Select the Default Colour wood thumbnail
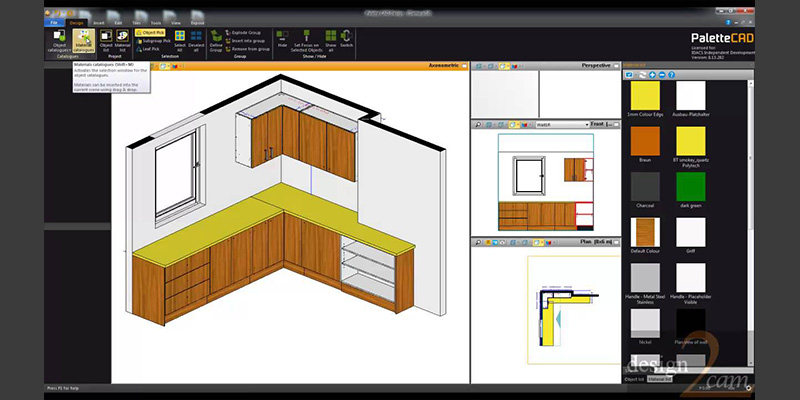 coord(645,232)
